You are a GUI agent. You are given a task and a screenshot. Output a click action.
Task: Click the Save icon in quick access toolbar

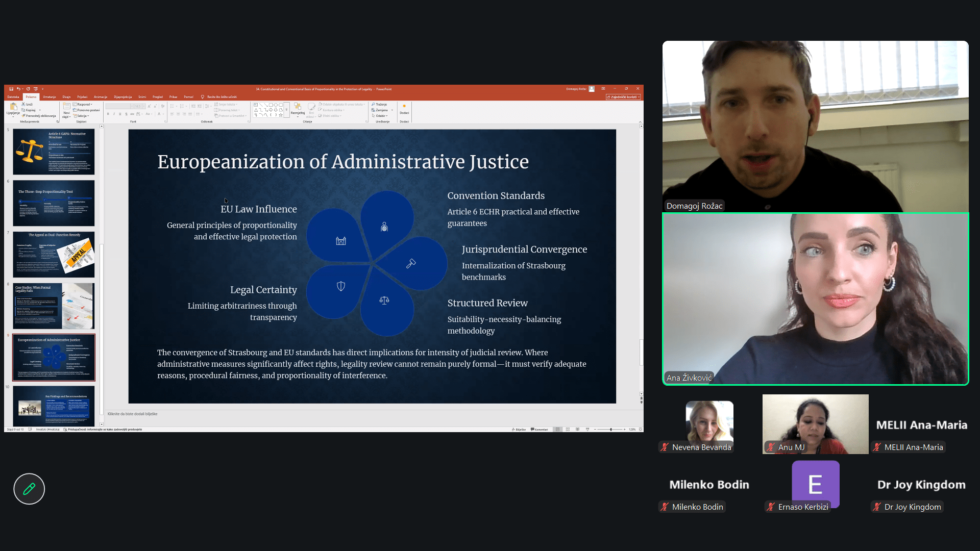tap(11, 89)
